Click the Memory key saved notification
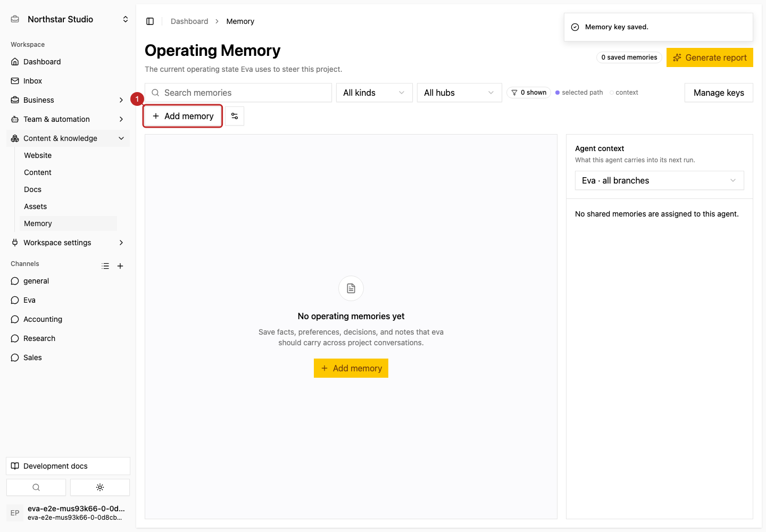Screen dimensions: 766x532 click(x=659, y=27)
